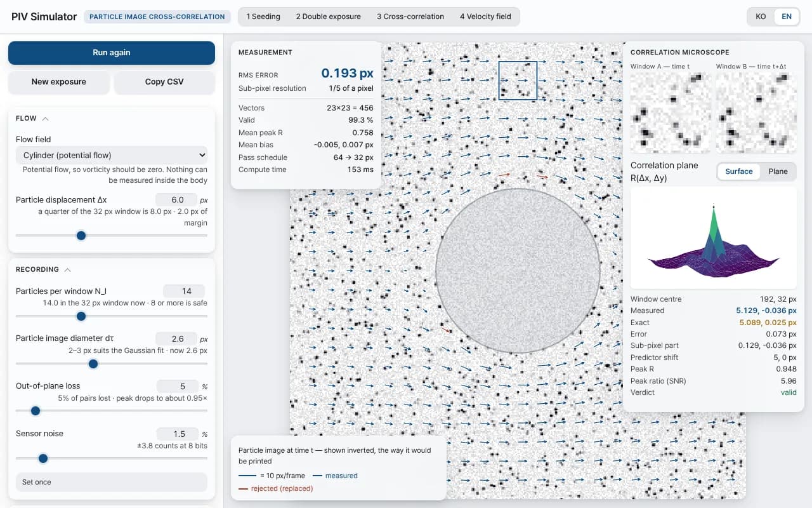Click the Valid value 99.3 %
The image size is (812, 508).
pos(360,120)
